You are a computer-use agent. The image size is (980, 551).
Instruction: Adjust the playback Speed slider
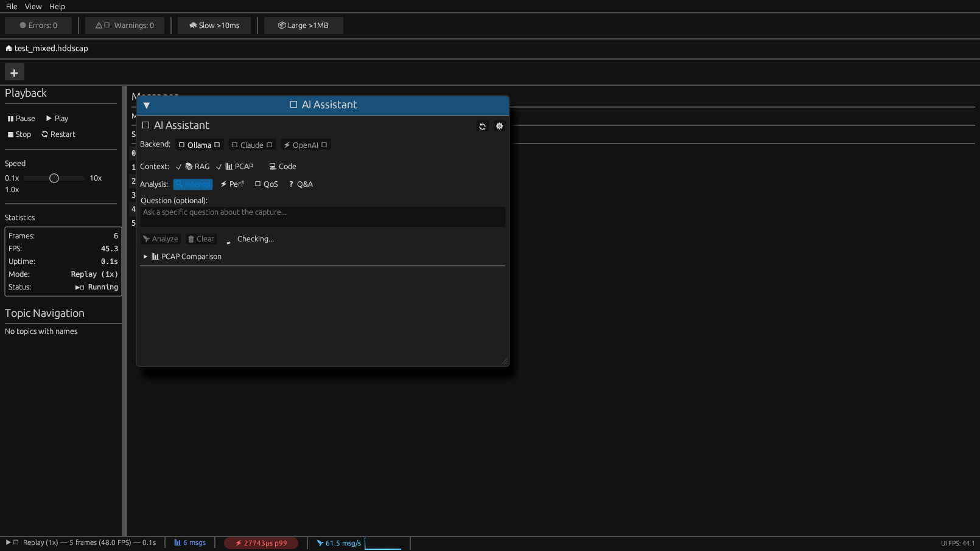point(54,178)
